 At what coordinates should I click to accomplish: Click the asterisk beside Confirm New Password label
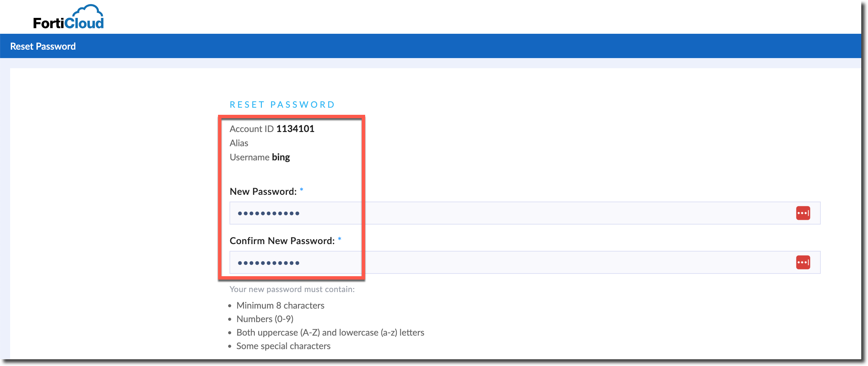point(340,239)
